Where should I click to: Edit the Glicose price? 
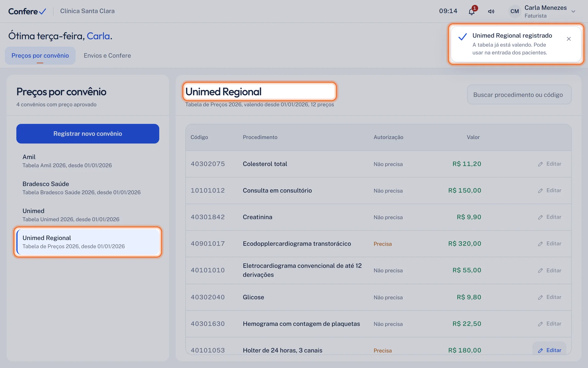click(550, 297)
